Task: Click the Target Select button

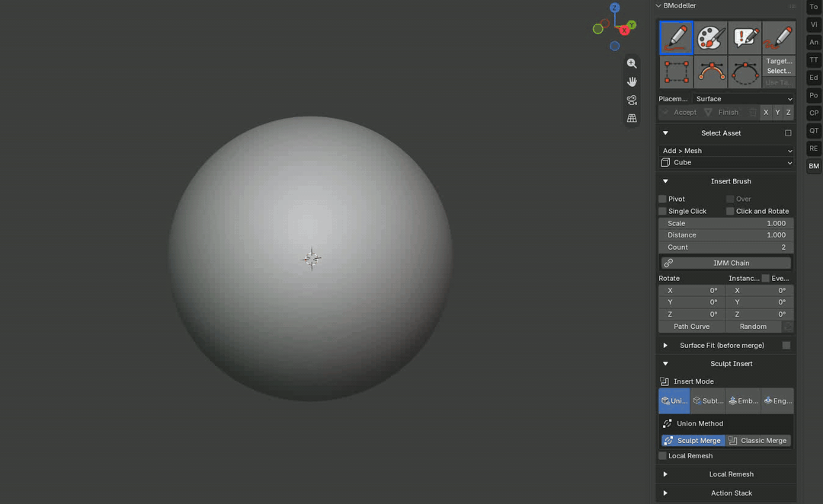Action: coord(779,66)
